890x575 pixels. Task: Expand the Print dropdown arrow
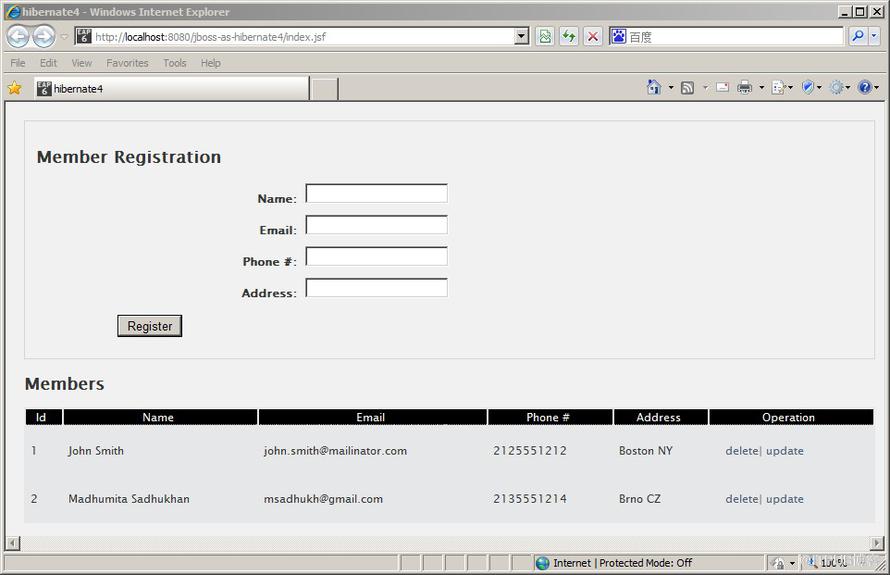pyautogui.click(x=762, y=87)
